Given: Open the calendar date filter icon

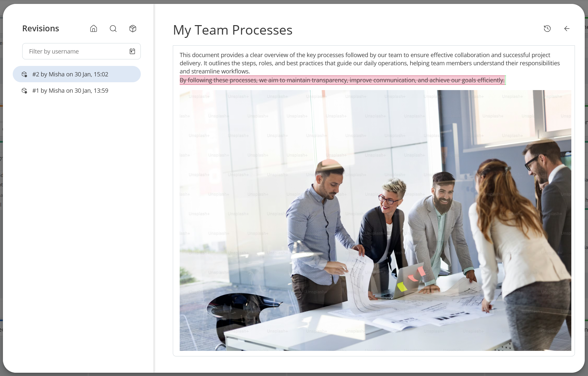Looking at the screenshot, I should 132,51.
